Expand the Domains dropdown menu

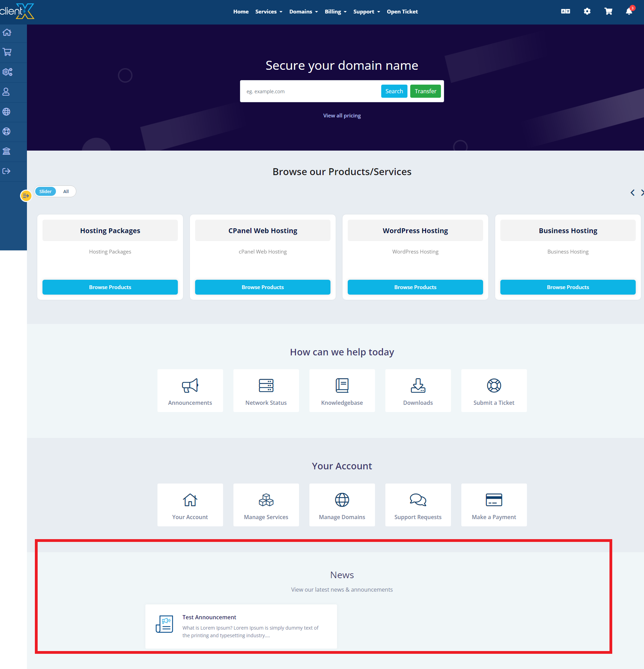tap(303, 12)
